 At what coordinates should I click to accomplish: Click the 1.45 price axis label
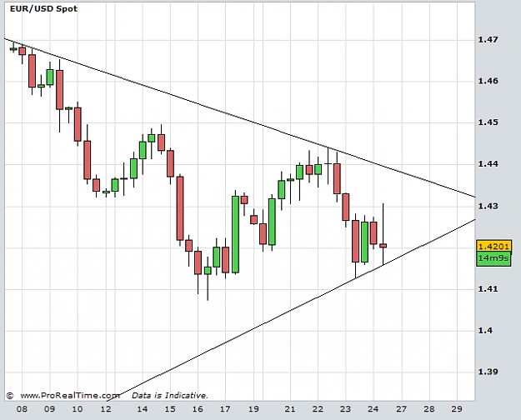(x=488, y=122)
